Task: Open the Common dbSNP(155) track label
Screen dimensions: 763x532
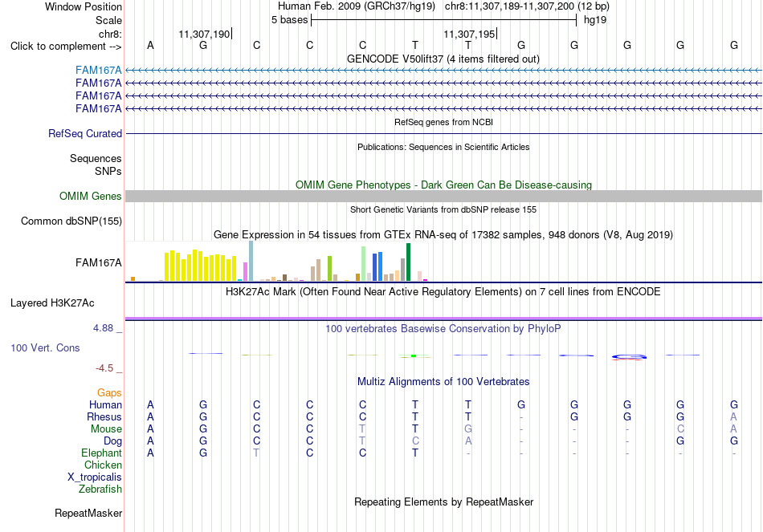Action: pos(71,221)
